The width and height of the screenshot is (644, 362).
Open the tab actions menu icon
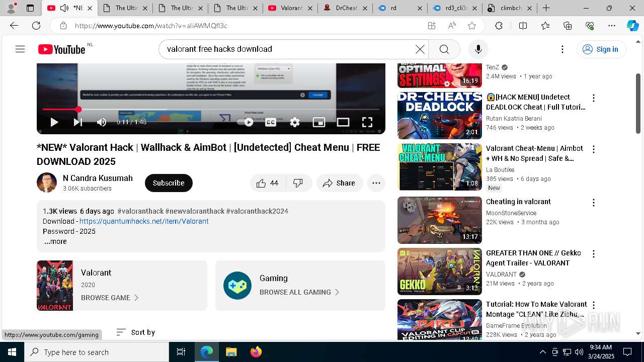[x=30, y=8]
